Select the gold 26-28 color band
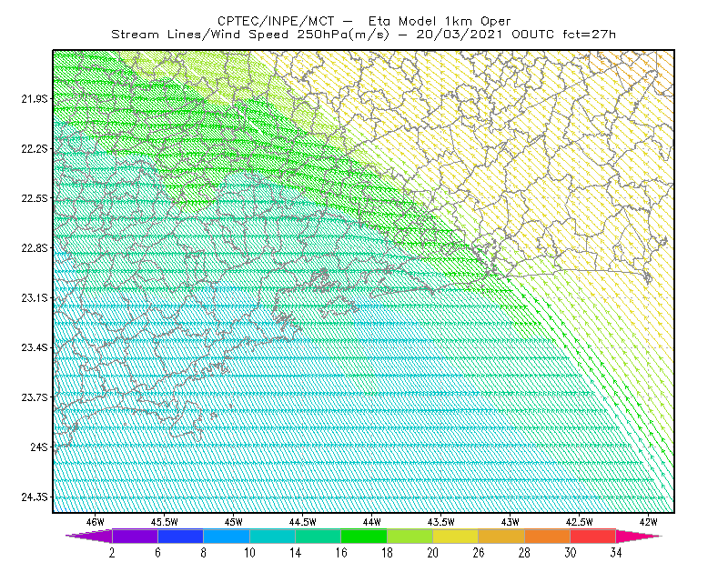This screenshot has height=562, width=728. [x=501, y=536]
